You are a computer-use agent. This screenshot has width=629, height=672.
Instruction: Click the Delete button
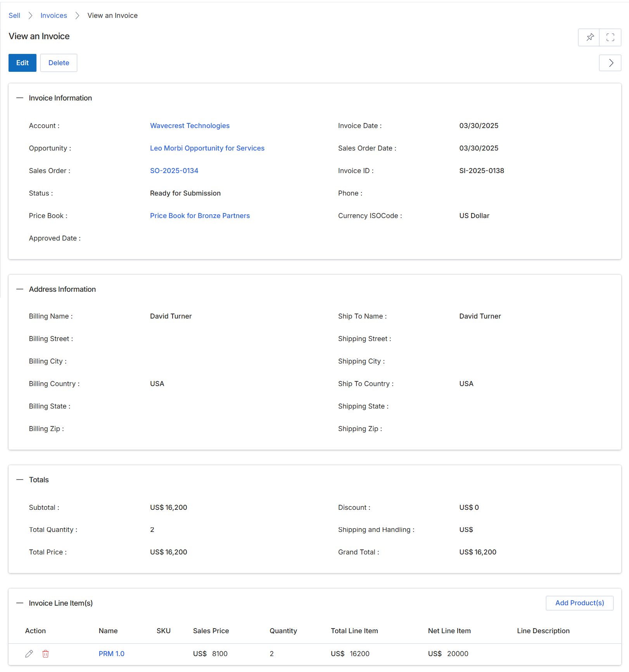pos(59,63)
